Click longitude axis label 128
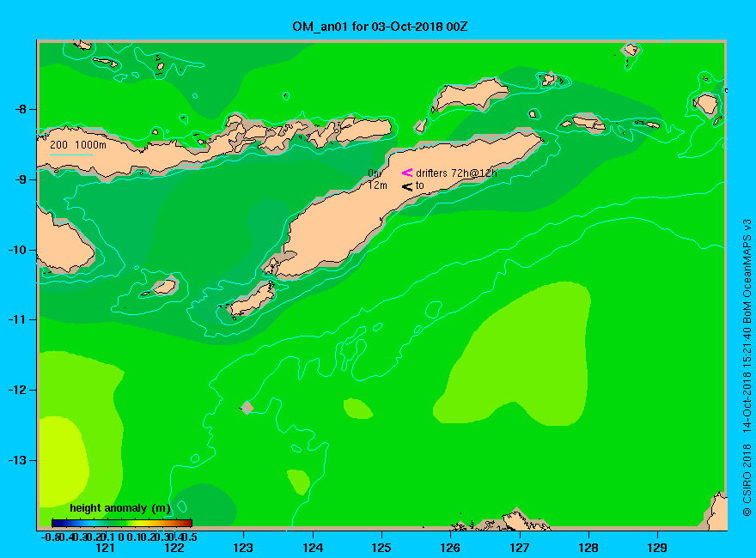The width and height of the screenshot is (756, 558). coord(588,548)
